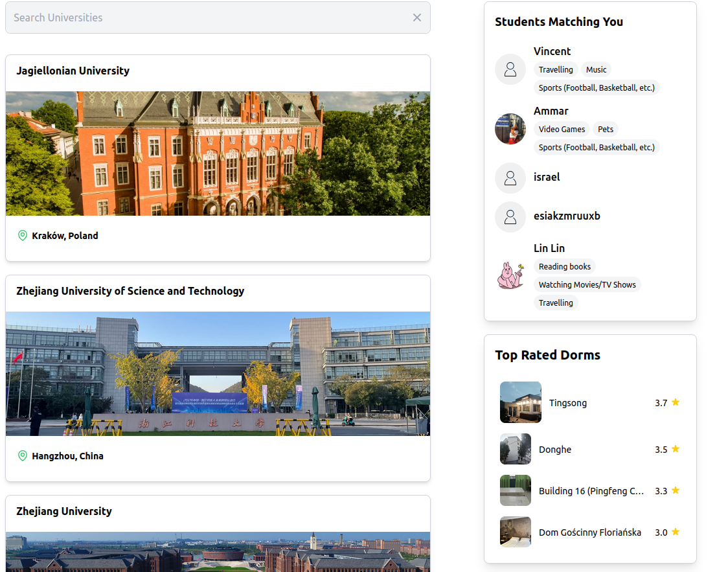This screenshot has width=728, height=572.
Task: Open the Building 16 (Pingfeng C...) dorm name
Action: pos(591,491)
